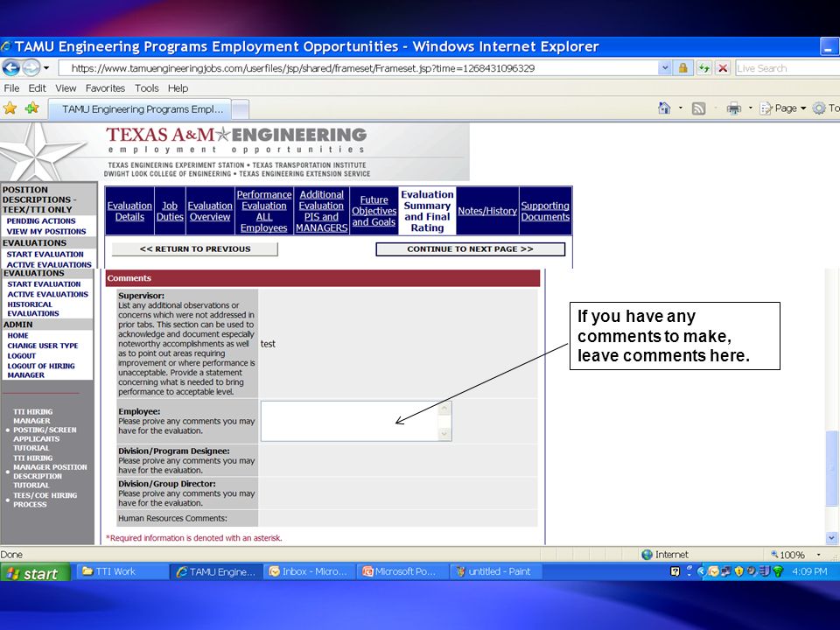Open a new blank tab

pos(241,110)
